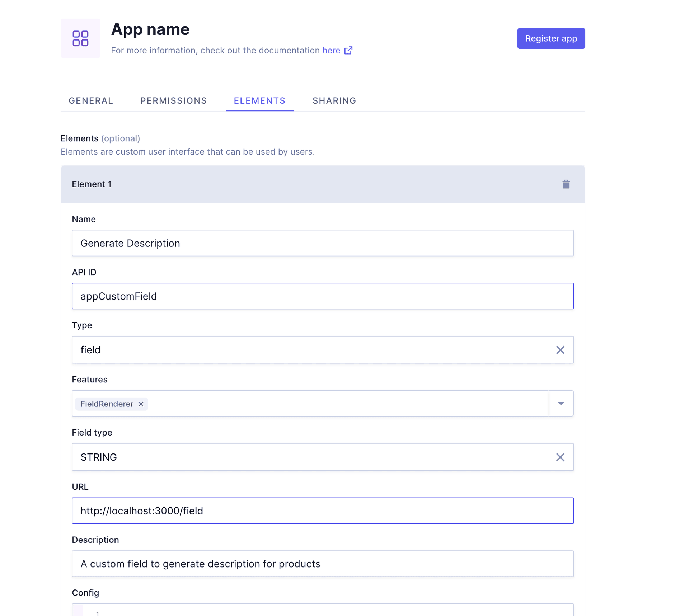Click Register app button
The image size is (689, 616).
pyautogui.click(x=550, y=38)
